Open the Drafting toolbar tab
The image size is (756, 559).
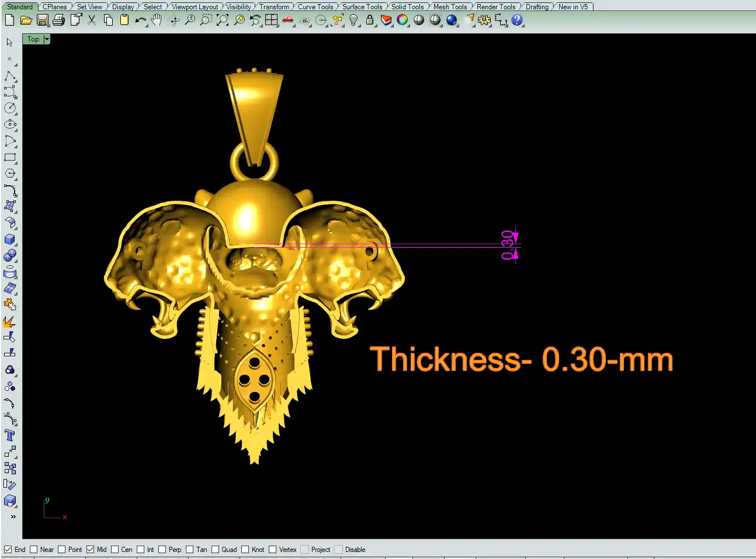pyautogui.click(x=537, y=7)
